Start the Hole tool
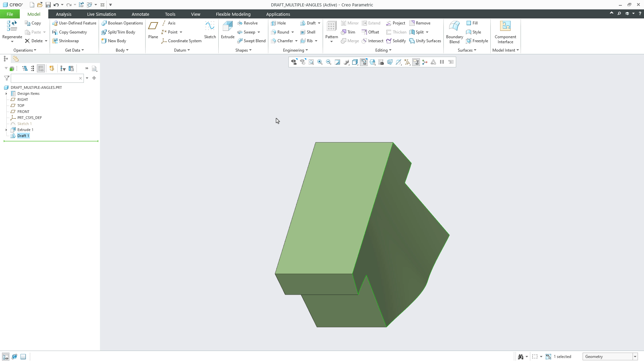 [279, 23]
